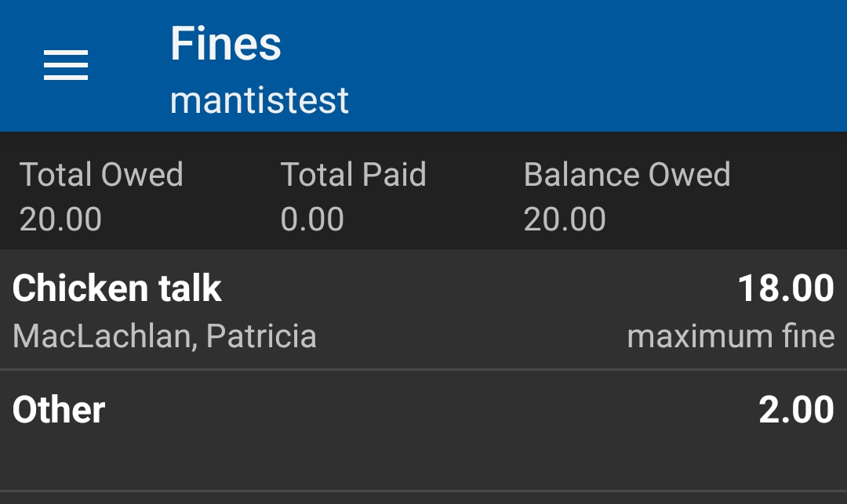The image size is (847, 504).
Task: Click MacLachlan, Patricia author name
Action: (165, 335)
